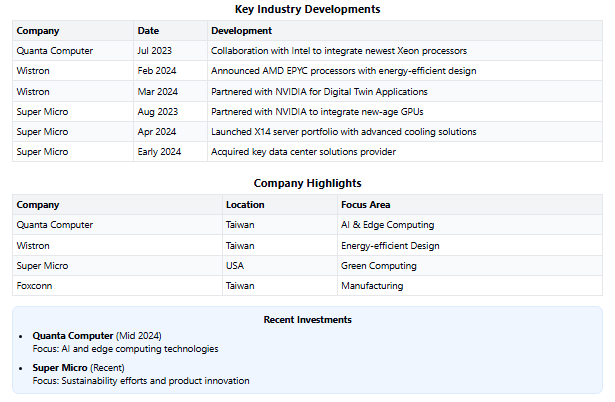615x402 pixels.
Task: Click Wistron company cell in Mar 2024 row
Action: (73, 91)
